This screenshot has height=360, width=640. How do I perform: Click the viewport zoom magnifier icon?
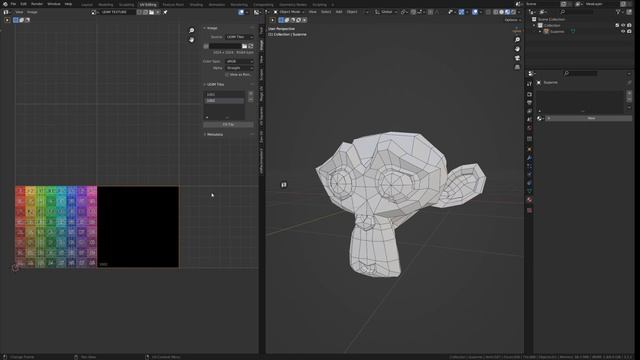click(x=517, y=40)
